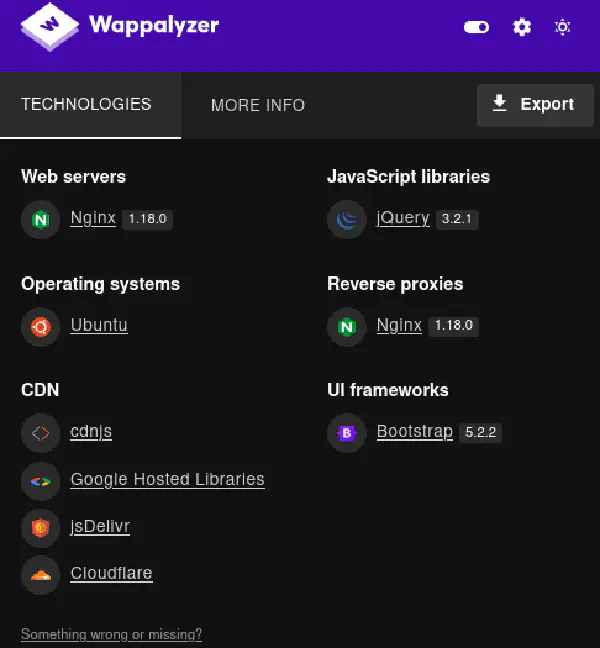
Task: Click the jsDelivr shield icon
Action: pos(40,528)
